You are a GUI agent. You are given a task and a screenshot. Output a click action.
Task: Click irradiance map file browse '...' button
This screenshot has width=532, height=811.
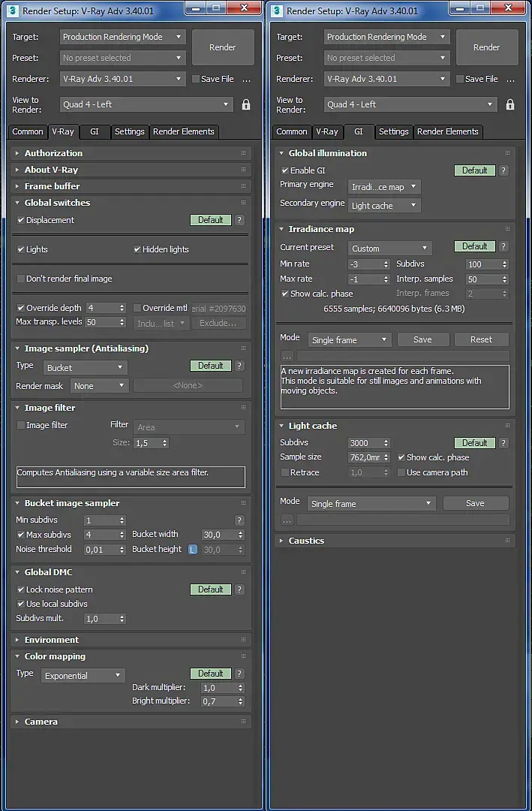287,356
